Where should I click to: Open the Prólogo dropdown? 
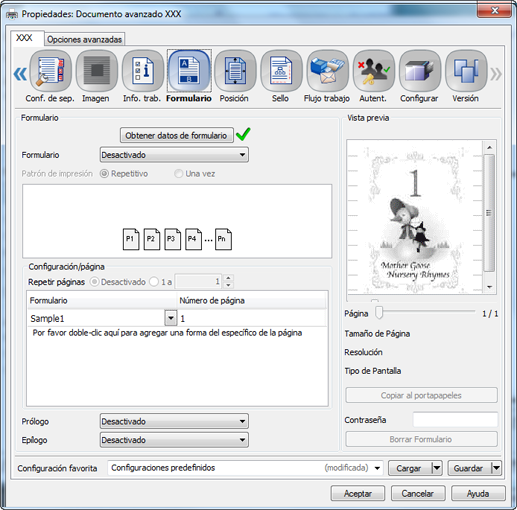pos(174,422)
